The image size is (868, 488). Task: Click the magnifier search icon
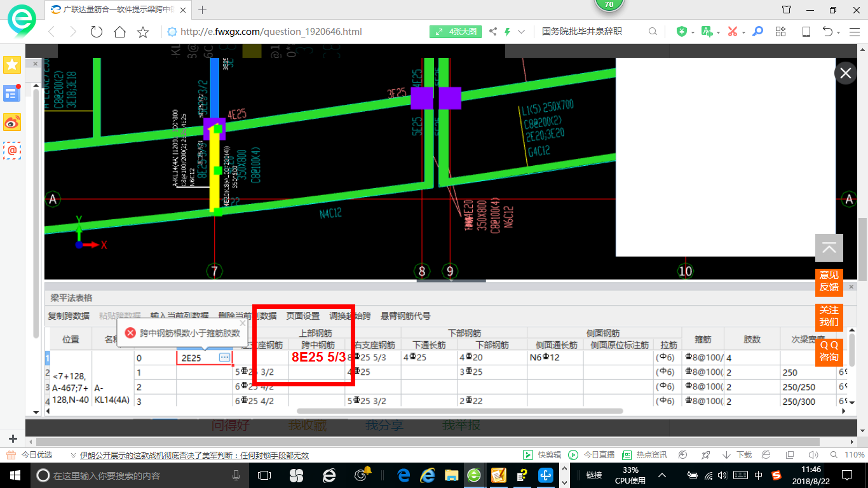(x=653, y=32)
